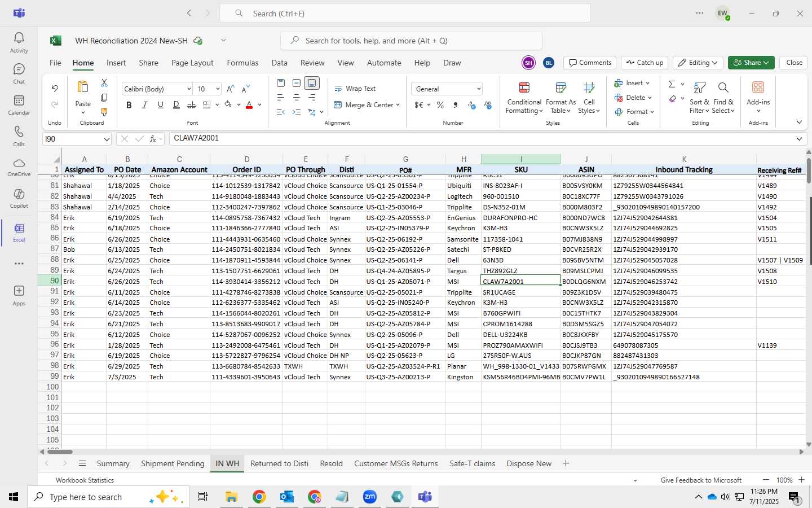Open OneDrive in the Teams sidebar

(x=19, y=167)
